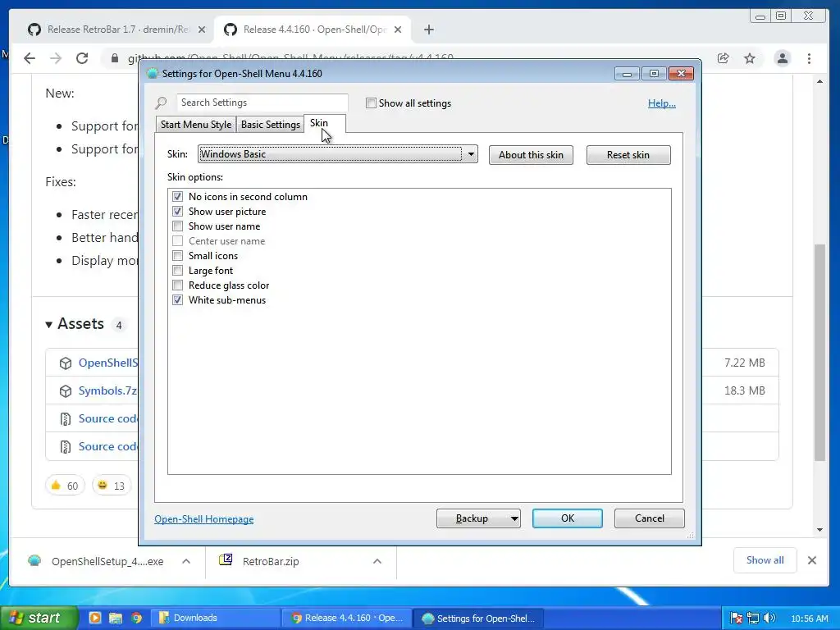Switch to RetroBar 1.7 release browser tab
The height and width of the screenshot is (630, 840).
tap(116, 30)
